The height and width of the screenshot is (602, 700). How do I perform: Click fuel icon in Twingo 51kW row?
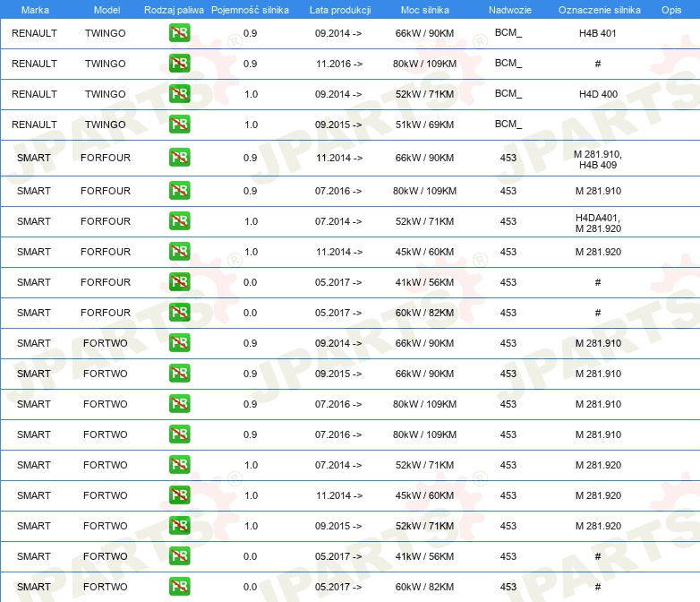179,124
